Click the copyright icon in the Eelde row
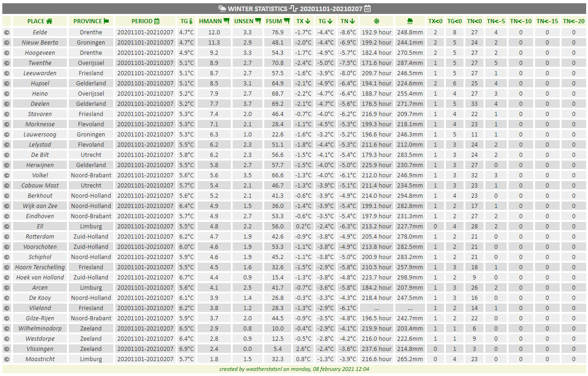This screenshot has width=588, height=376. tap(7, 32)
